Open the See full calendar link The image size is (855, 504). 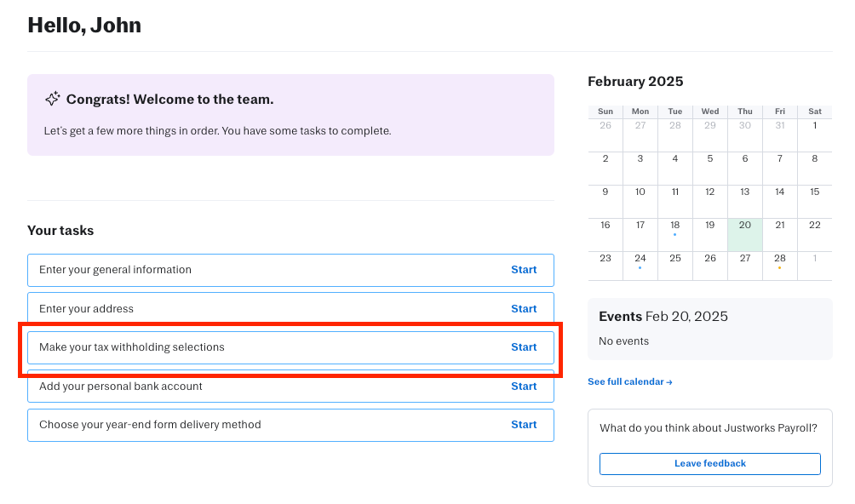coord(629,382)
